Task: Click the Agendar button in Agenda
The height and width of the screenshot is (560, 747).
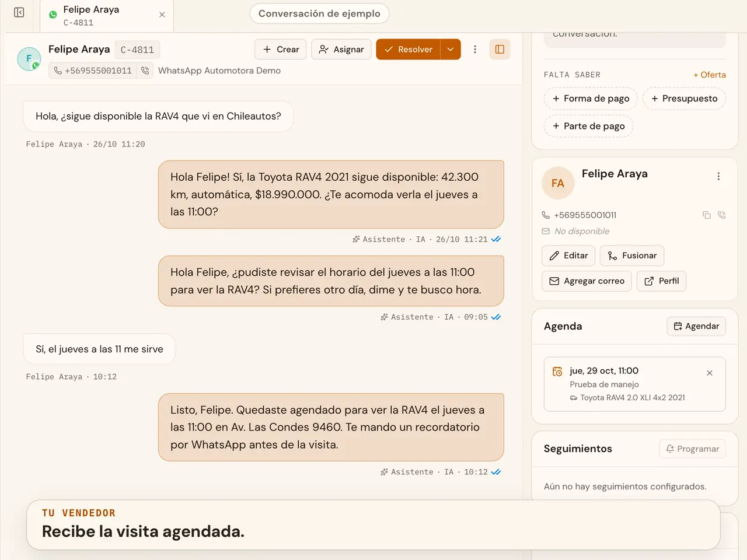Action: pos(696,326)
